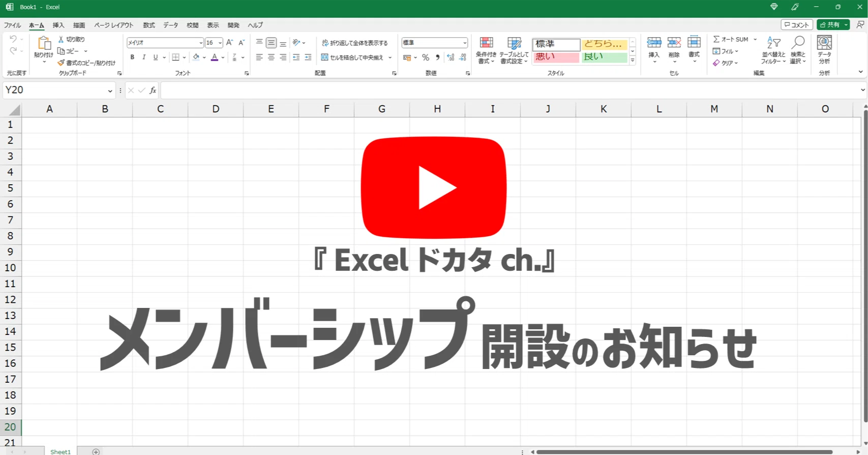
Task: Toggle middle vertical alignment
Action: point(271,43)
